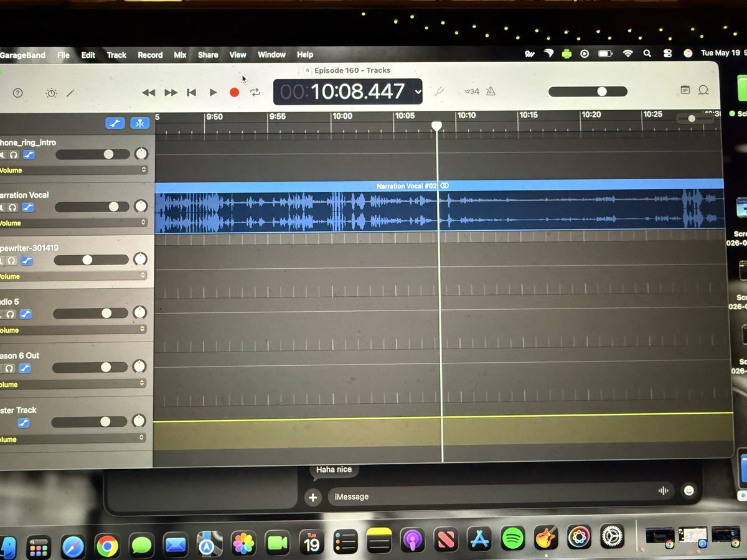Click the phone_ring_intro pan knob
Screen dimensions: 747x560
click(141, 154)
